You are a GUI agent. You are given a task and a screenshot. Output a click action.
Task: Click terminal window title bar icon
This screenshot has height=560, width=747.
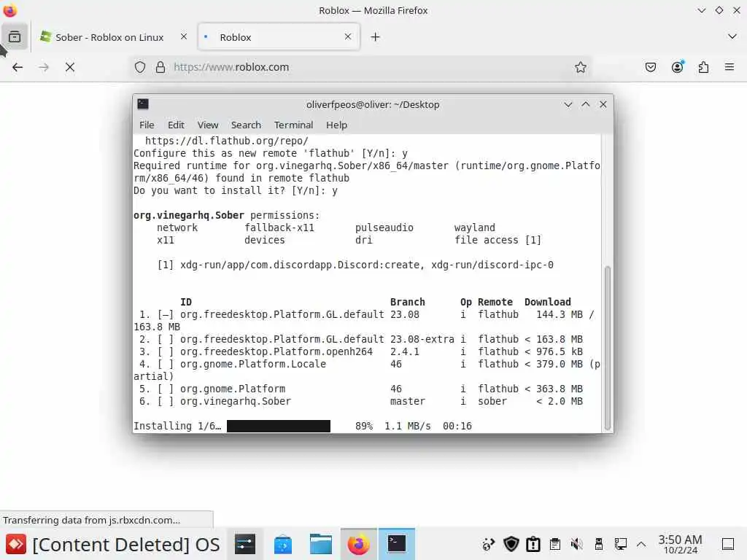click(143, 104)
